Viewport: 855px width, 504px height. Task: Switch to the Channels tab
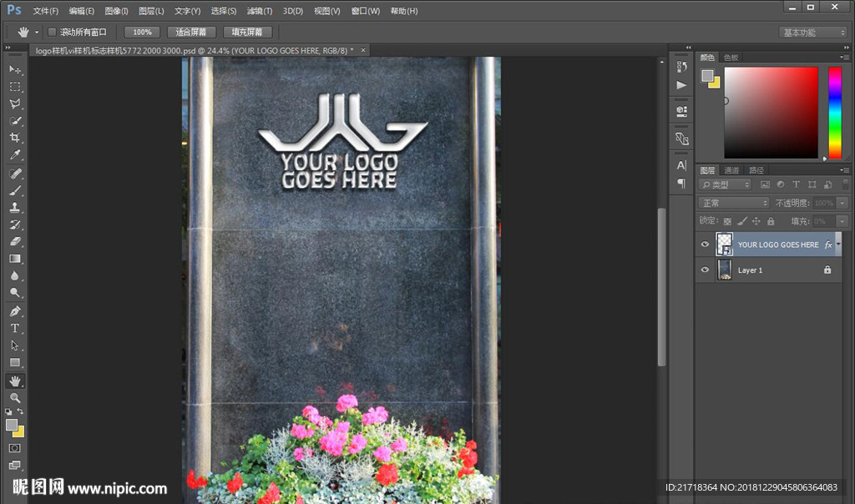731,170
